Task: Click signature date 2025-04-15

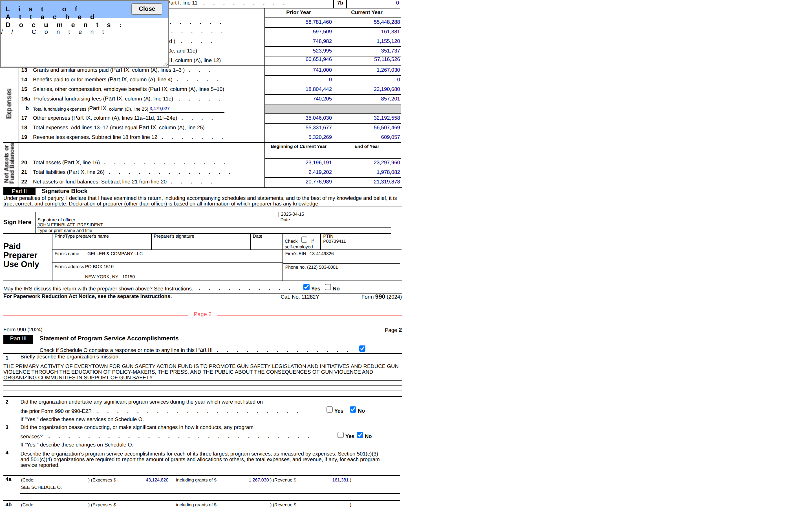Action: coord(292,214)
